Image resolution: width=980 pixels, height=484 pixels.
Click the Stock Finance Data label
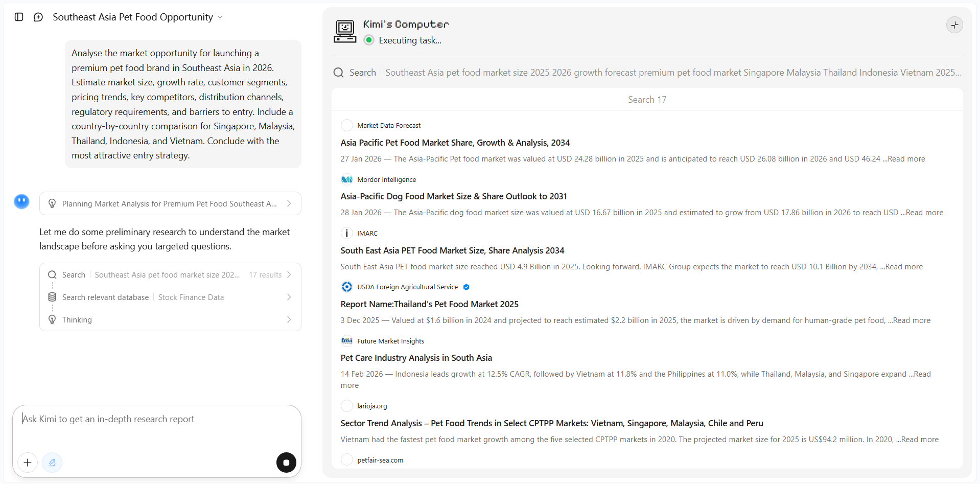pos(191,297)
